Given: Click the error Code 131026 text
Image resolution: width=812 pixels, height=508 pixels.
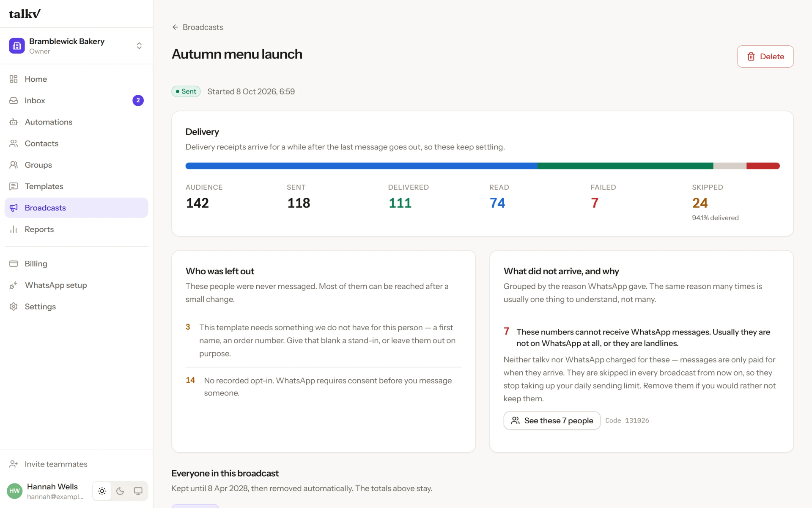Looking at the screenshot, I should point(627,420).
